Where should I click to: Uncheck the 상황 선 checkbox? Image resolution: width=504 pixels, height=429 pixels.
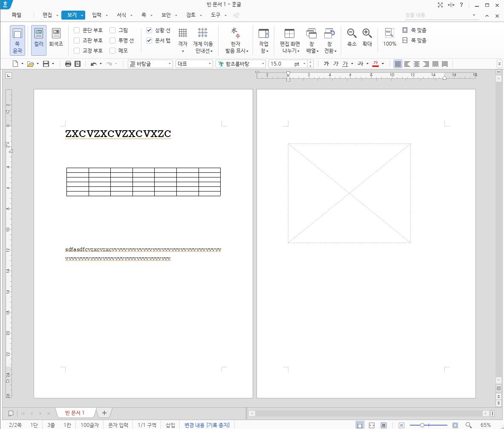point(149,30)
